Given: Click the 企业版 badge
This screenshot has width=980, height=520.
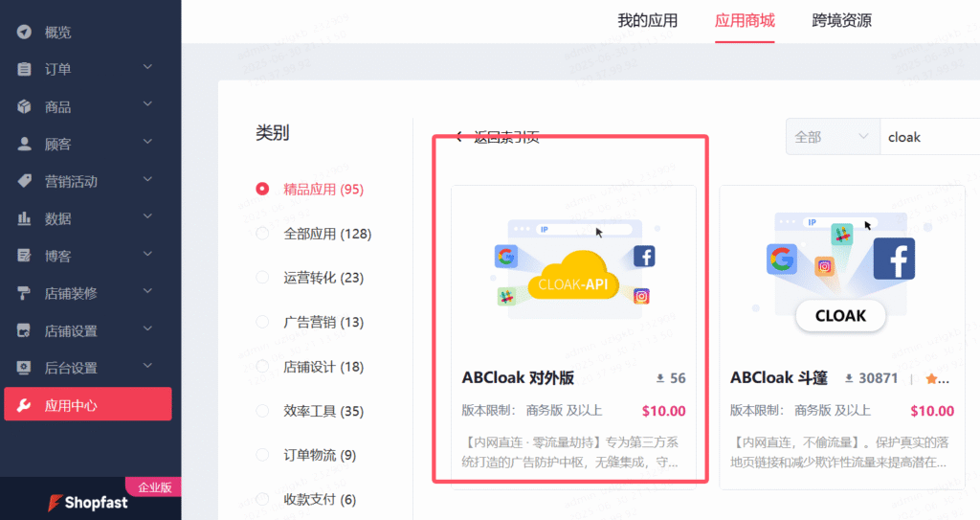Looking at the screenshot, I should pyautogui.click(x=154, y=487).
